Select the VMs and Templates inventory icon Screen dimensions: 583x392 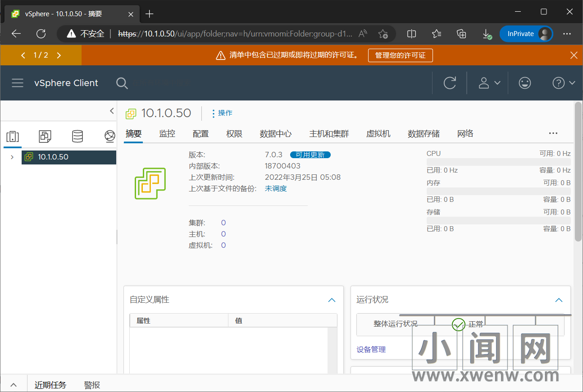pos(45,136)
